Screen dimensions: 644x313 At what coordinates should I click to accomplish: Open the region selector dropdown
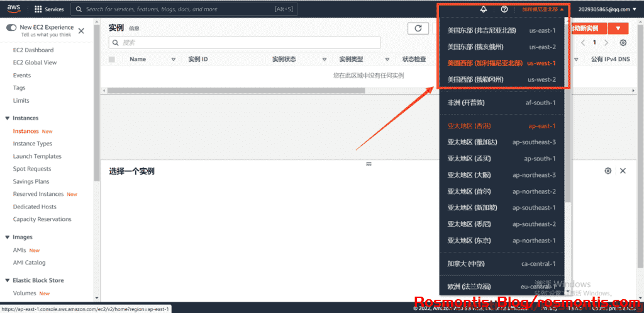(543, 9)
